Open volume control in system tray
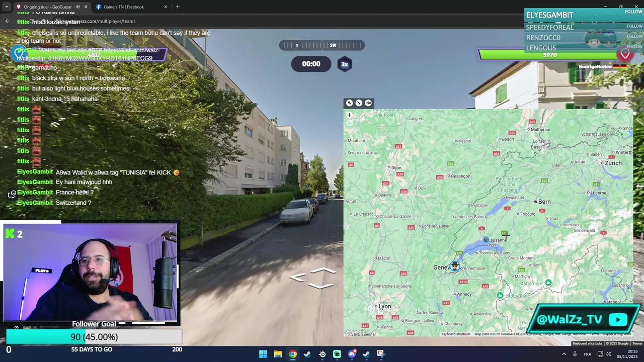Screen dimensions: 644x362 [609, 354]
